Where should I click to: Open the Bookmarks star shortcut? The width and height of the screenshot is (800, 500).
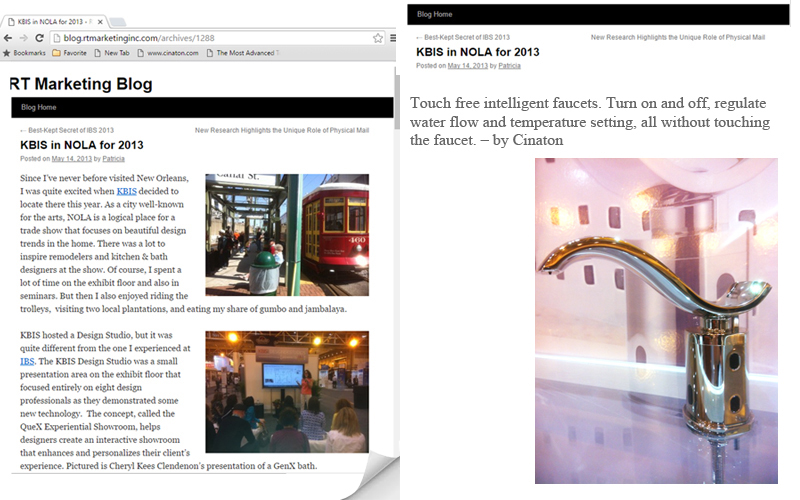(x=26, y=53)
